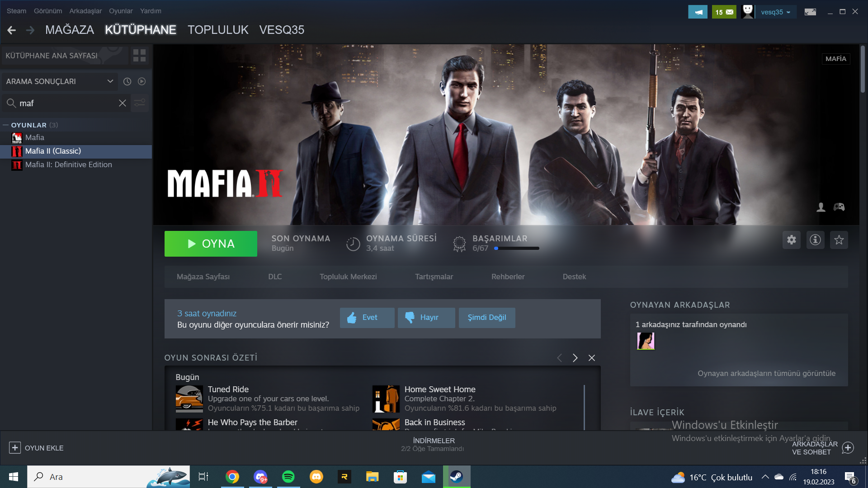This screenshot has height=488, width=868.
Task: Expand the ARAMA SONUÇLARI dropdown
Action: (110, 81)
